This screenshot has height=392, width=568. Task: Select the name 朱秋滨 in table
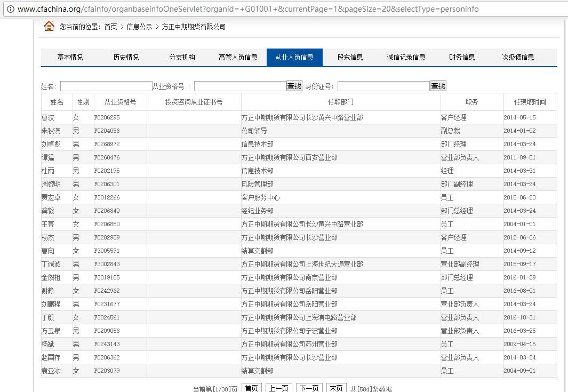pos(51,131)
